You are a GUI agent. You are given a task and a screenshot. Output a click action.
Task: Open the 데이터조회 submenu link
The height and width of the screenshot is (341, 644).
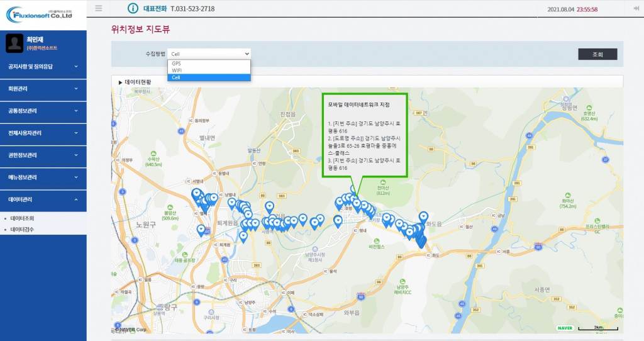23,218
